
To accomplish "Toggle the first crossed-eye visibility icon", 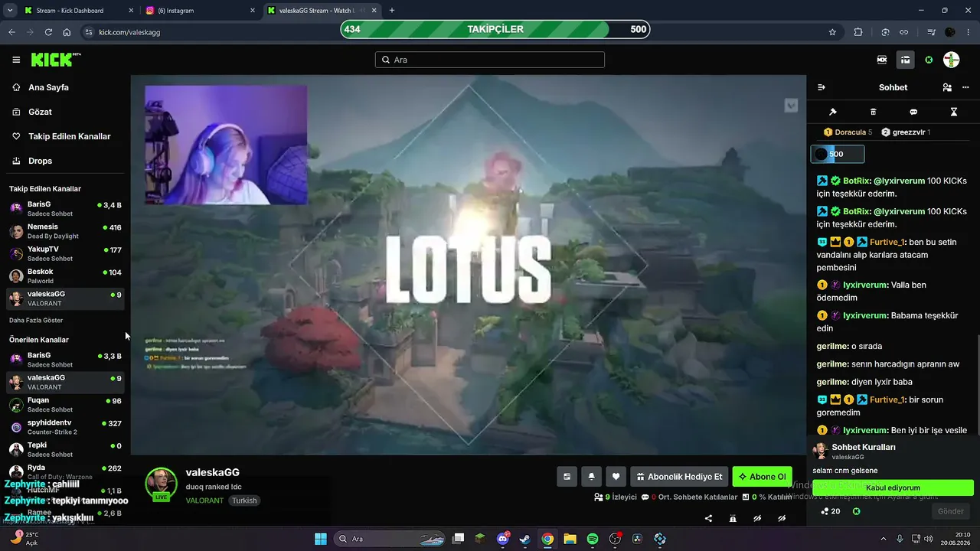I will (757, 518).
